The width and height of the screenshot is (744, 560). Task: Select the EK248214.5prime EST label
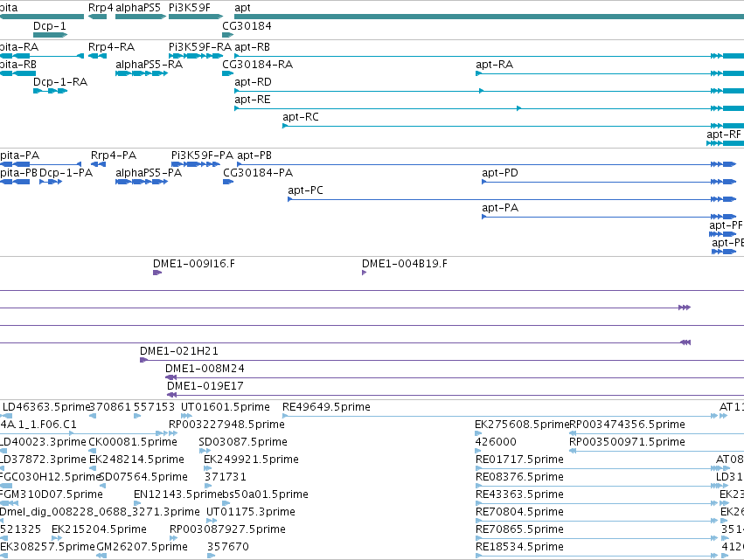tap(136, 460)
